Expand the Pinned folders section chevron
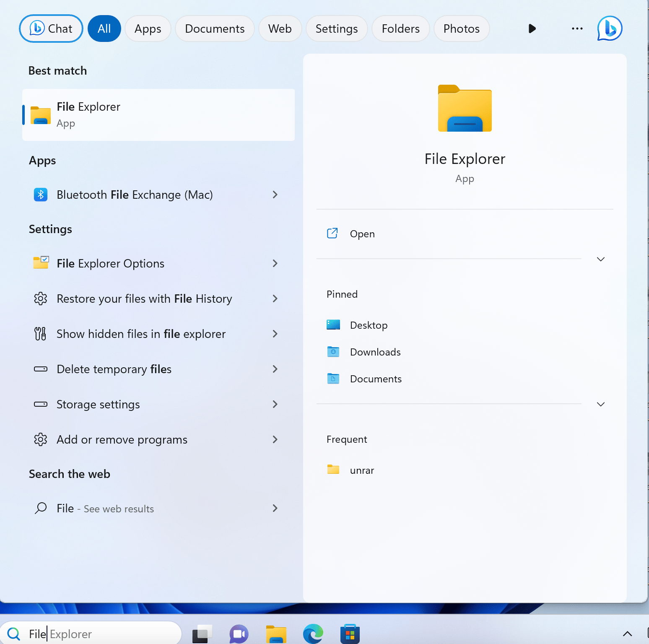The height and width of the screenshot is (644, 649). 600,404
